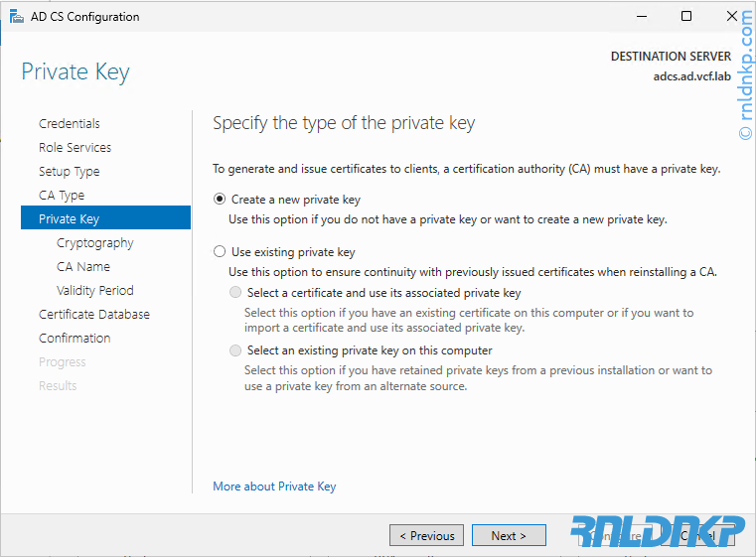Open the More about Private Key link
The image size is (756, 557).
(274, 487)
